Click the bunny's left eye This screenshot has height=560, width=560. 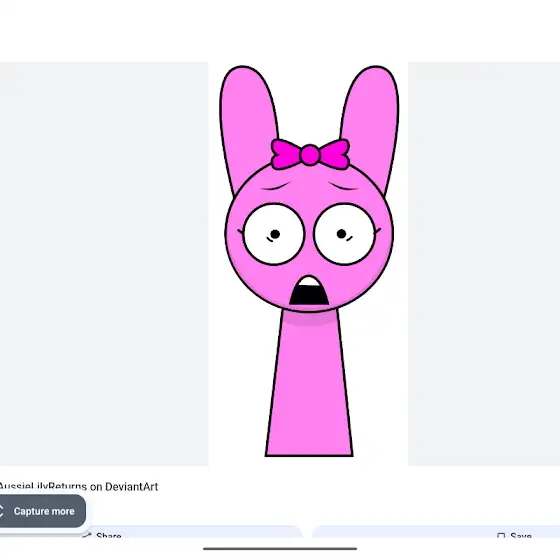click(274, 234)
